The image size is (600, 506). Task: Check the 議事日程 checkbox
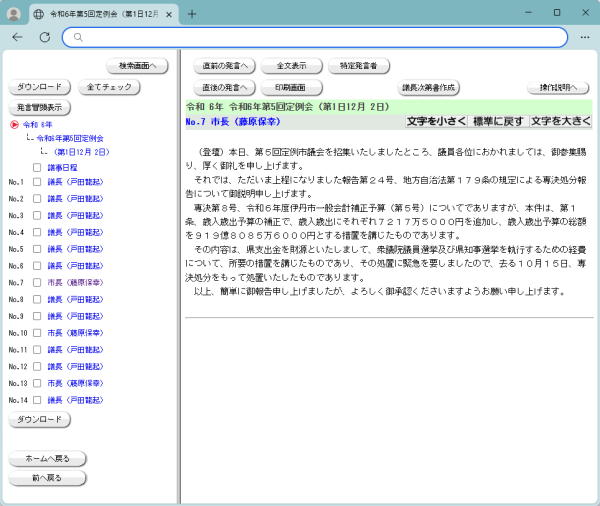pyautogui.click(x=37, y=167)
